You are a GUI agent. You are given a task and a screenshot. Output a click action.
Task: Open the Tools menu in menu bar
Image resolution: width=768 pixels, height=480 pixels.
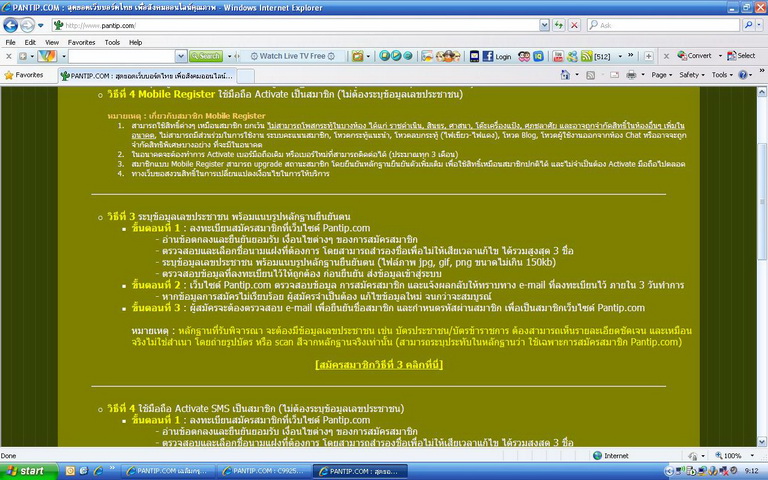pyautogui.click(x=112, y=43)
